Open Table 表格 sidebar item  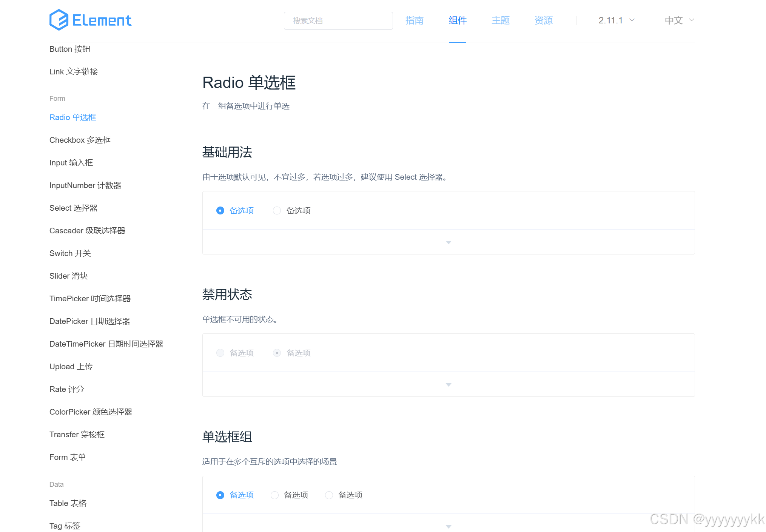pos(68,503)
